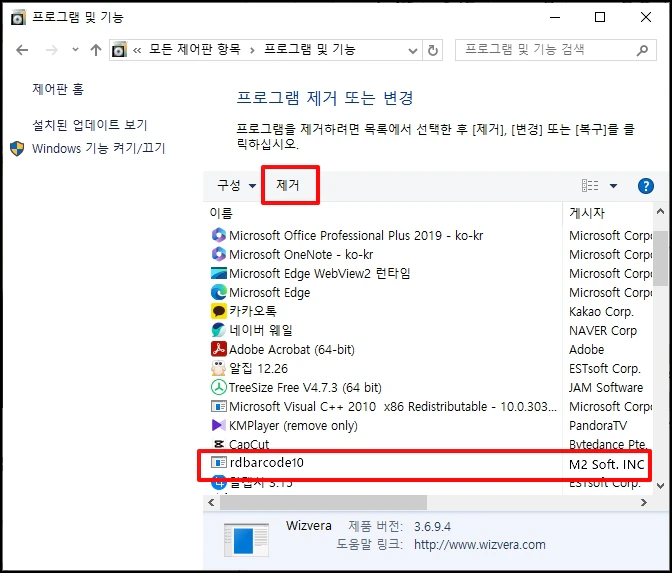Select Microsoft Edge WebView2 런타임 icon

(x=219, y=273)
